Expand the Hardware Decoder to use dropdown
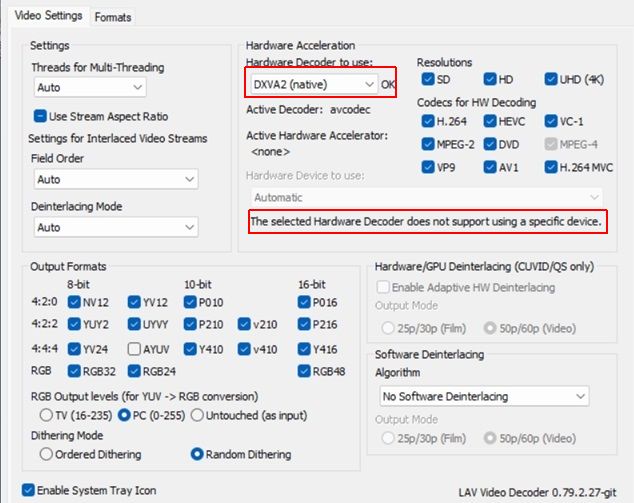This screenshot has height=503, width=634. [312, 84]
